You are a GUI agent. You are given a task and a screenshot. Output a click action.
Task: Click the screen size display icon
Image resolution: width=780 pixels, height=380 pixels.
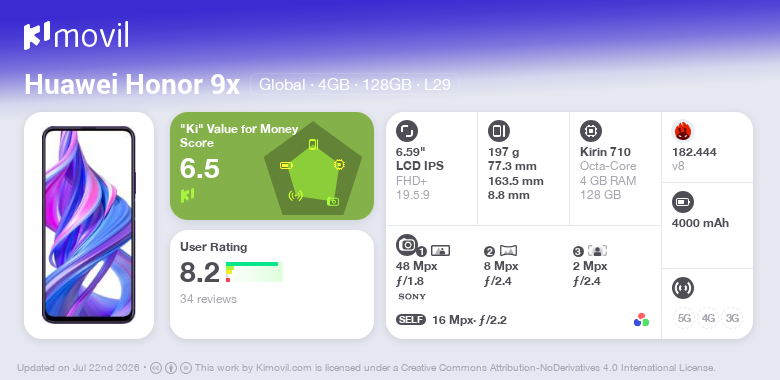coord(407,131)
